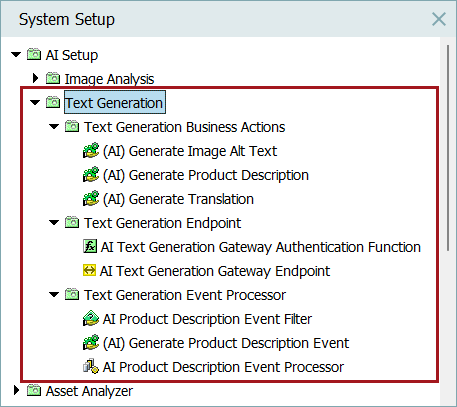Click the Generate Translation action icon
The image size is (457, 407).
(x=91, y=199)
